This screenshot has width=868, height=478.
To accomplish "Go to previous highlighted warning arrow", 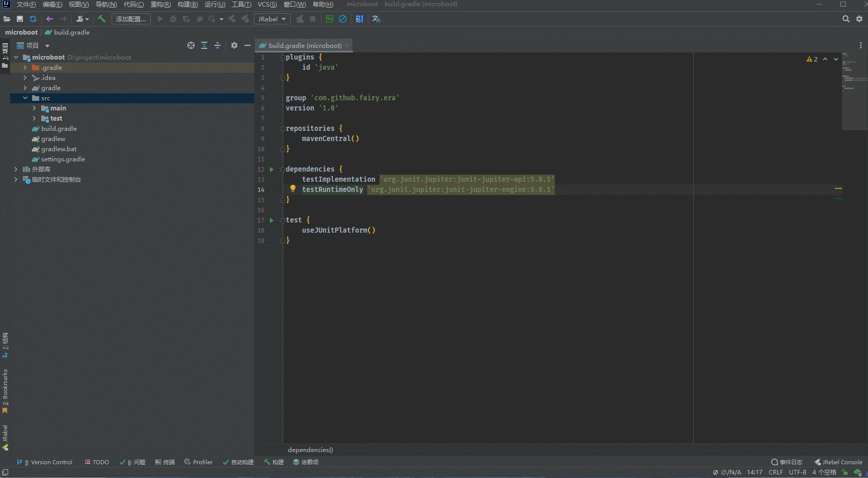I will coord(825,59).
